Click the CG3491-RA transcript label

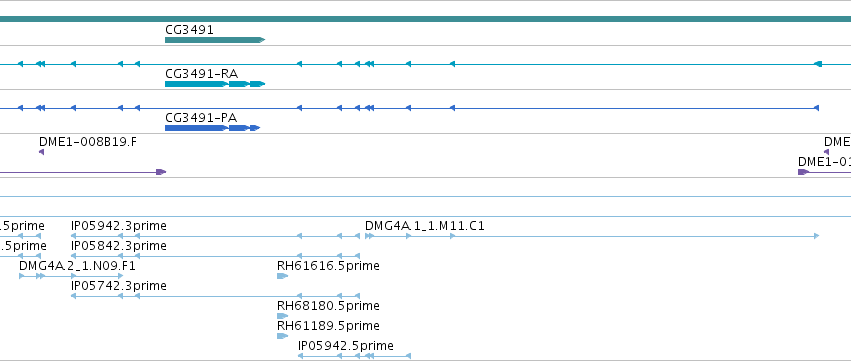[x=201, y=73]
